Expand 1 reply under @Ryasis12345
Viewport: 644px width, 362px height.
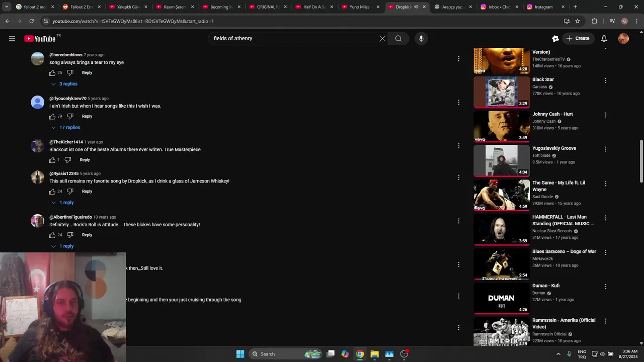click(62, 203)
